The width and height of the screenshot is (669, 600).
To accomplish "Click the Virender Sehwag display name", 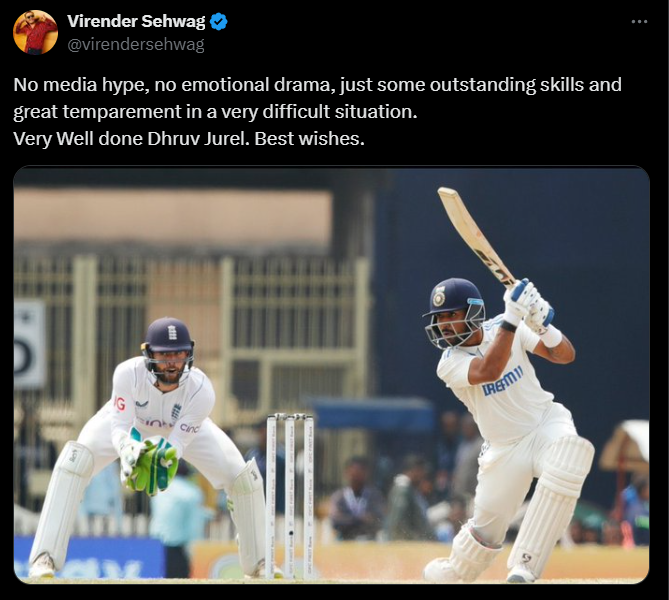I will click(x=136, y=21).
